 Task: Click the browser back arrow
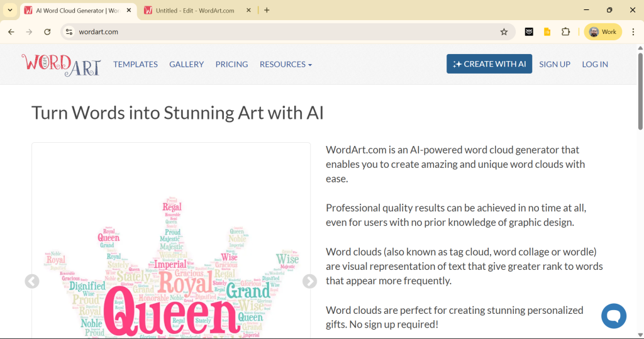point(11,32)
